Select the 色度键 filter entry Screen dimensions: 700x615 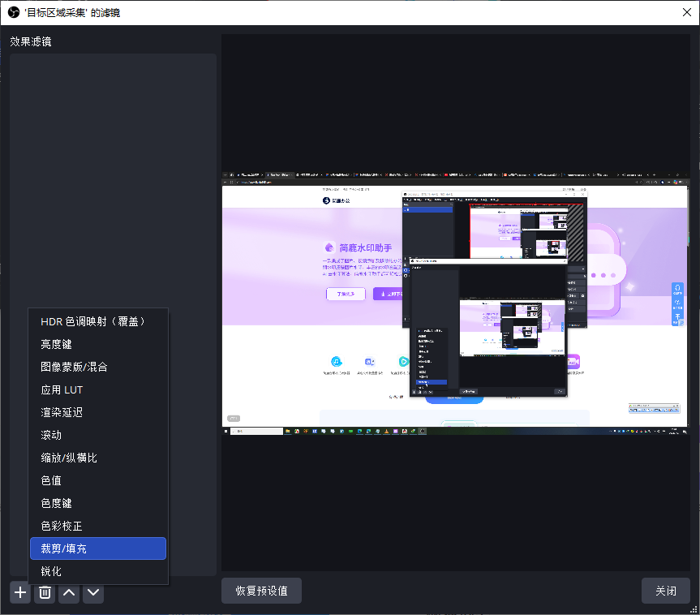(x=98, y=503)
